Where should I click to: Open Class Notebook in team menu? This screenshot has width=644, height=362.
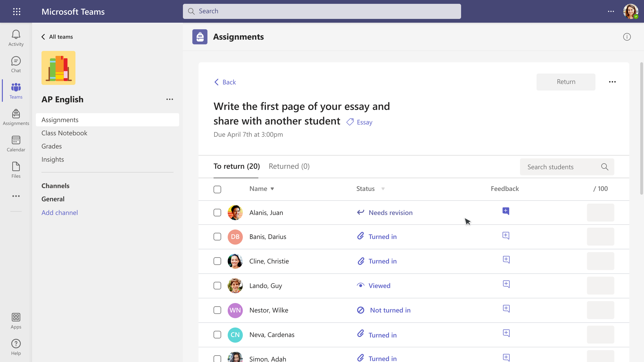point(64,133)
